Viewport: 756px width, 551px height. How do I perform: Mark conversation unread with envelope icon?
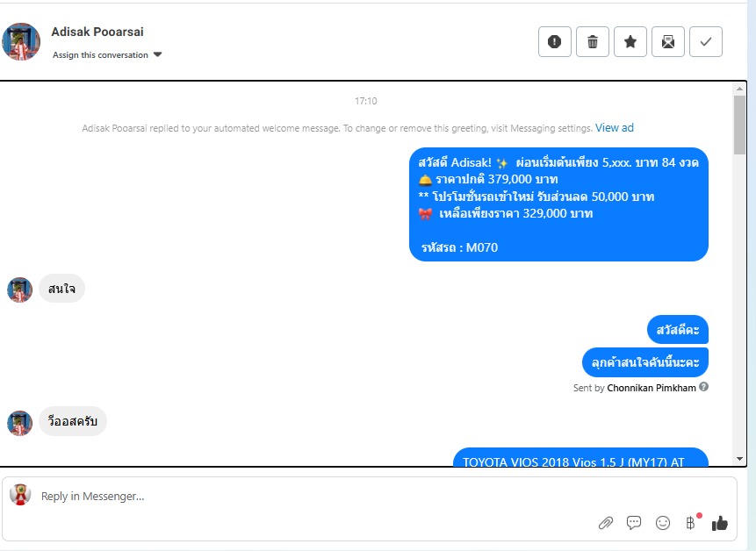pyautogui.click(x=668, y=42)
